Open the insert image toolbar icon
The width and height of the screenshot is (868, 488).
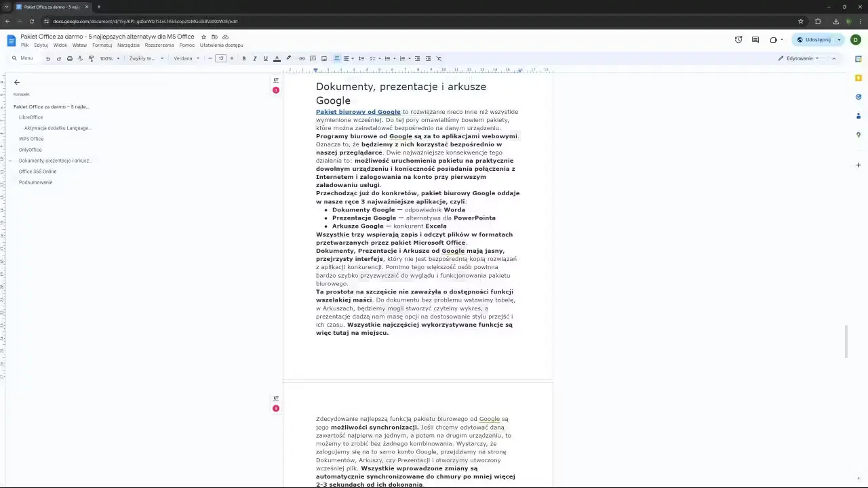(x=324, y=58)
